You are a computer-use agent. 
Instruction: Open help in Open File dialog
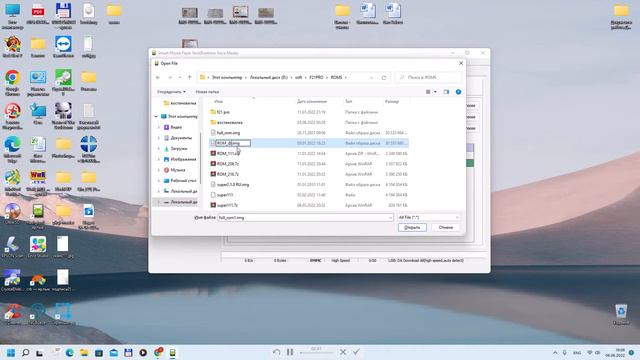point(458,92)
